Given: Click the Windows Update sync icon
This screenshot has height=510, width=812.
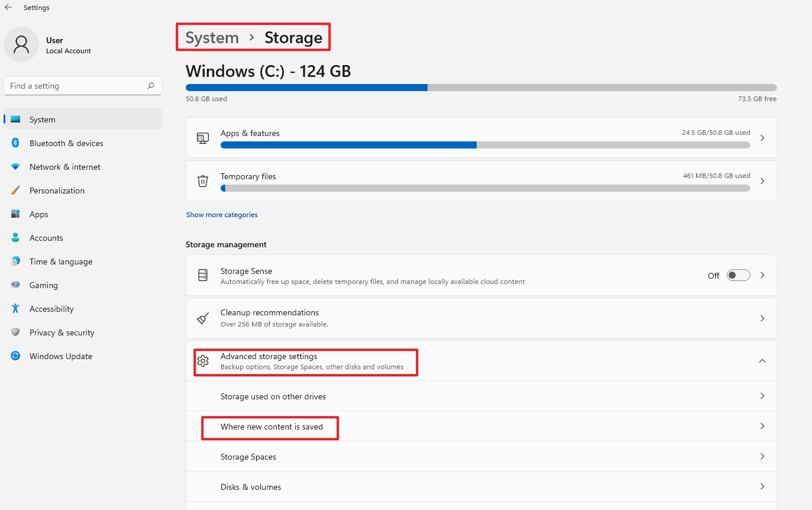Looking at the screenshot, I should (15, 356).
